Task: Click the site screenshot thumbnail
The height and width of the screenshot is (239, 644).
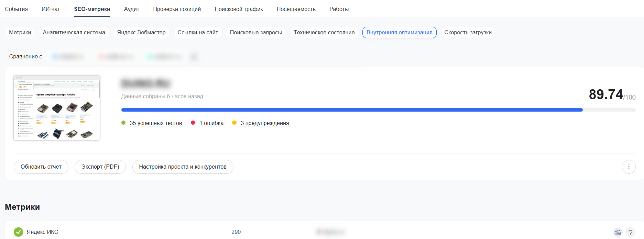Action: [57, 108]
